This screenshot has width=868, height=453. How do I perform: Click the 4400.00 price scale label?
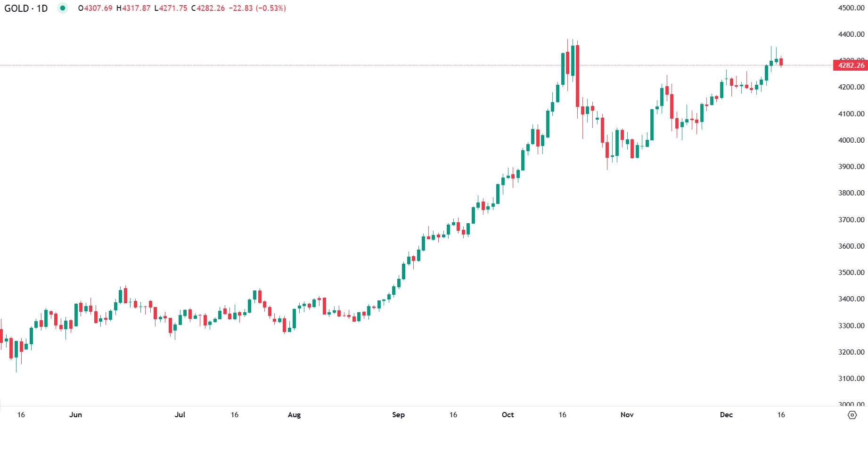pyautogui.click(x=851, y=34)
